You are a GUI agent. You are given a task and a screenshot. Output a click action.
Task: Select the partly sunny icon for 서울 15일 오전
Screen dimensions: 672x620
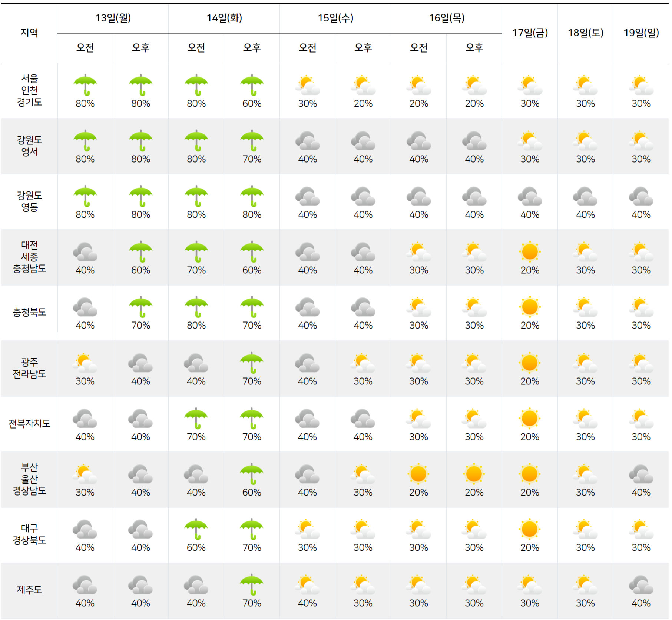307,85
